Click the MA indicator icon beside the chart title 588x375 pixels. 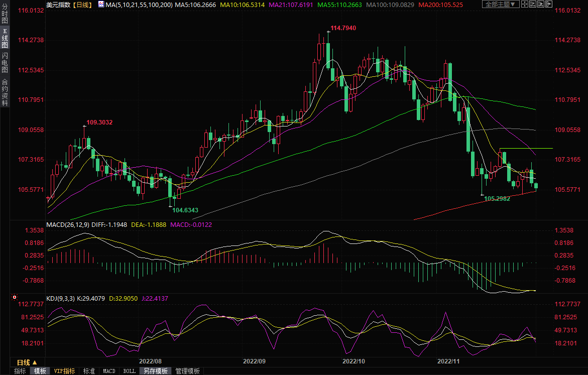[101, 4]
